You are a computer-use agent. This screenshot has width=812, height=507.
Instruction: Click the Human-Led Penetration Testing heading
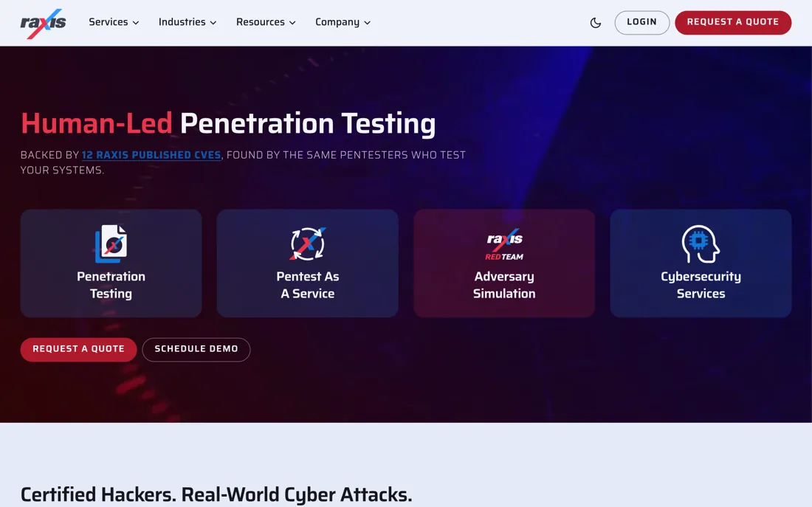point(228,124)
